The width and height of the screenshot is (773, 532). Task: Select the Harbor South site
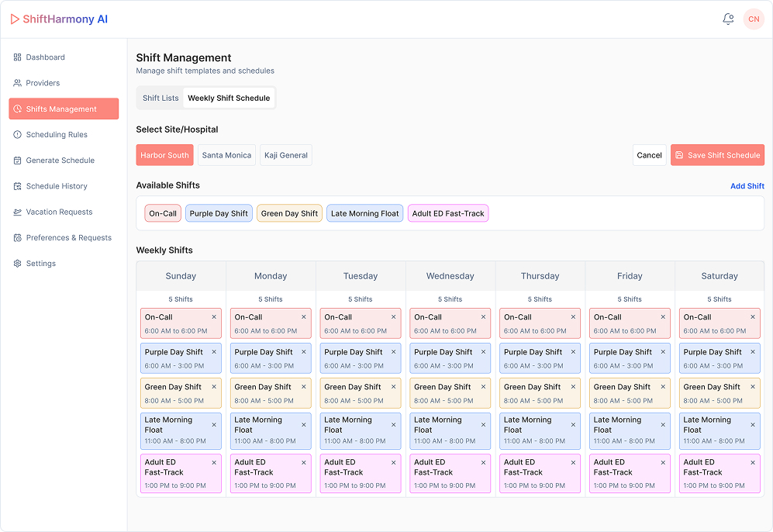pyautogui.click(x=164, y=155)
